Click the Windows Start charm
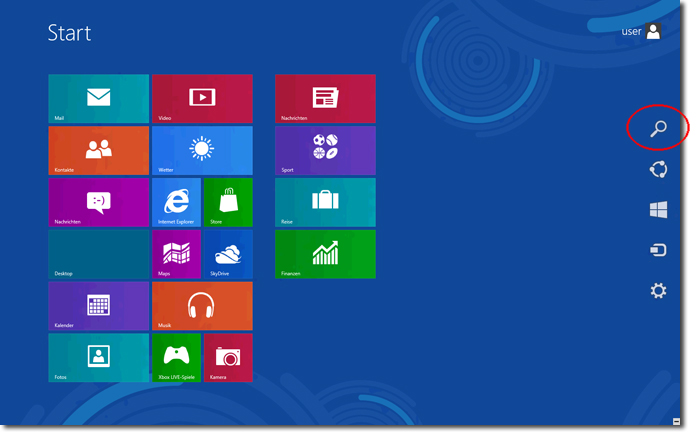 (658, 209)
